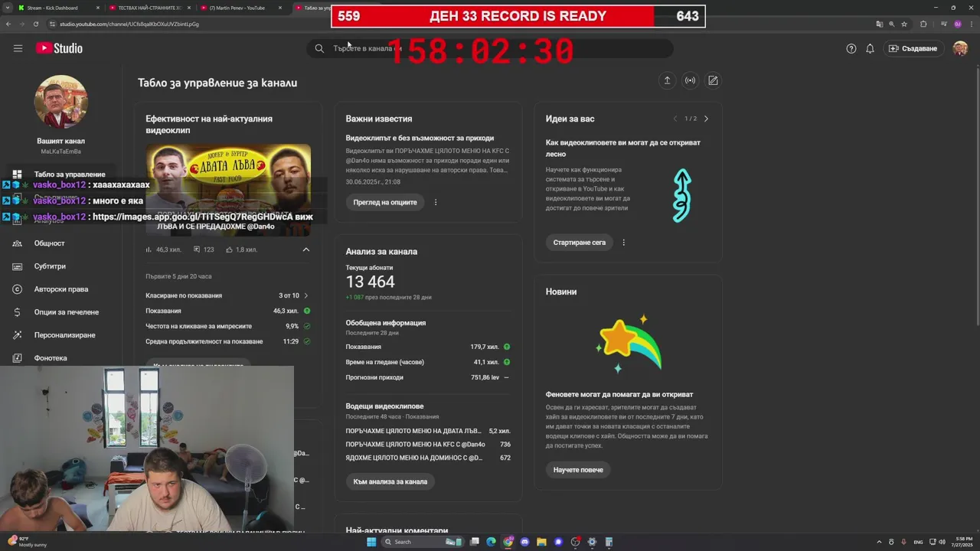Open the YouTube Studio hamburger menu
Image resolution: width=980 pixels, height=551 pixels.
[18, 48]
